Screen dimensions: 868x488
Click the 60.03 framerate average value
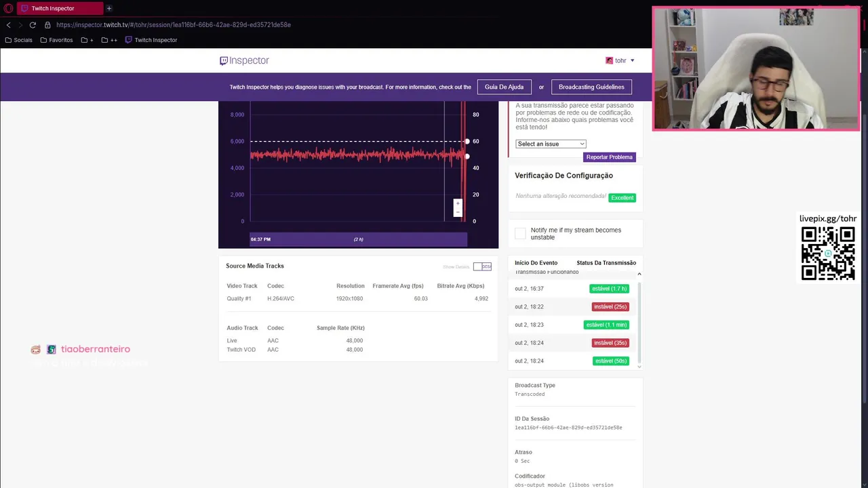pyautogui.click(x=420, y=299)
